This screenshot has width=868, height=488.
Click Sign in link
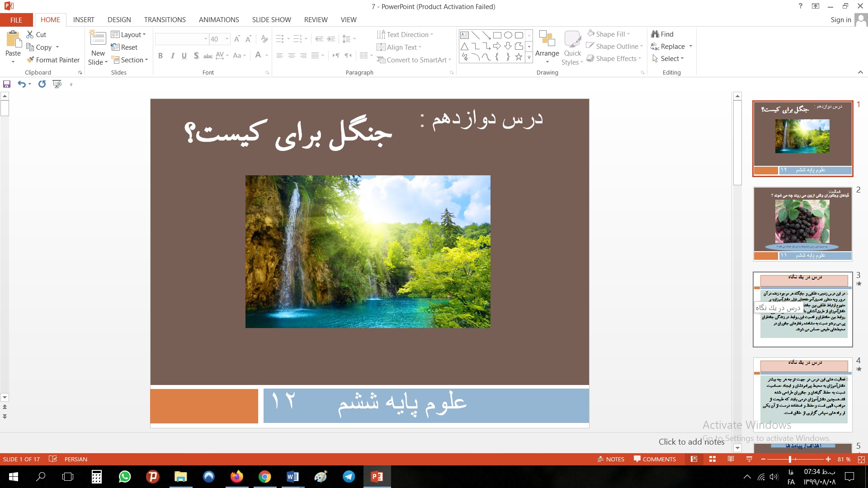[840, 20]
